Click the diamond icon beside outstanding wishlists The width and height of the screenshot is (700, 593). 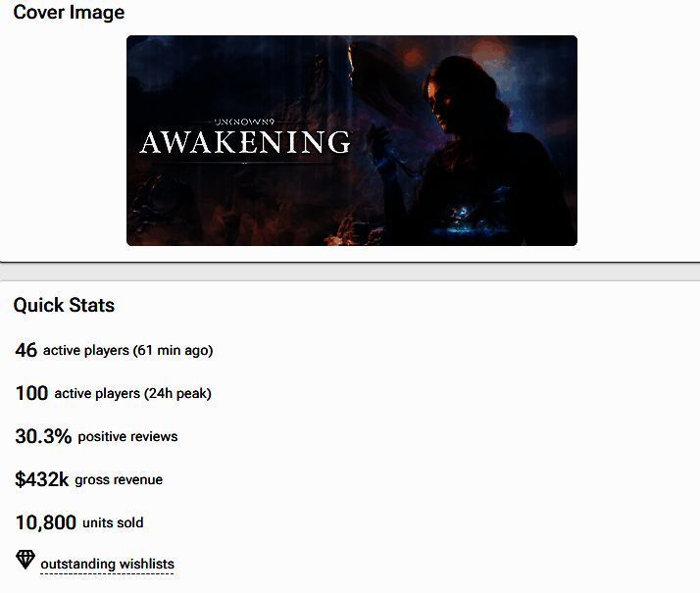point(25,561)
